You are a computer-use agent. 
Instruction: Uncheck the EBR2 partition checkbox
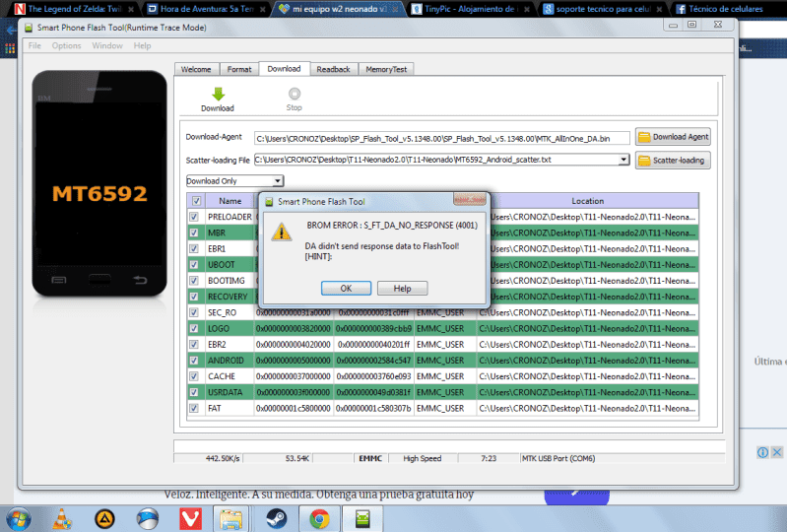194,344
